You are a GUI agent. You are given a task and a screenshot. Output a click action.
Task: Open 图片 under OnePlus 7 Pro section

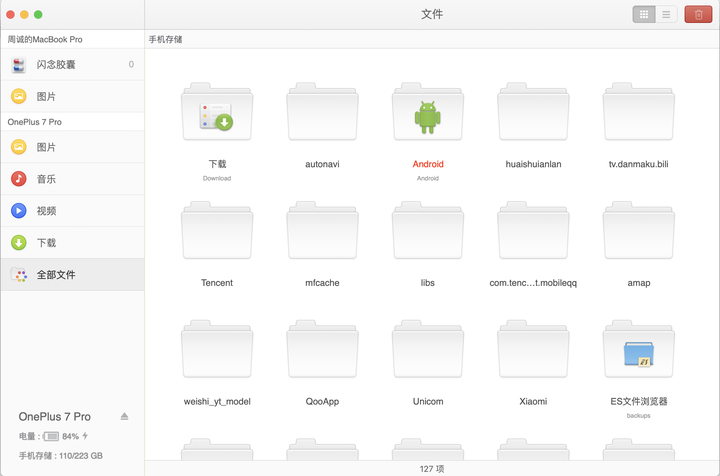(72, 147)
